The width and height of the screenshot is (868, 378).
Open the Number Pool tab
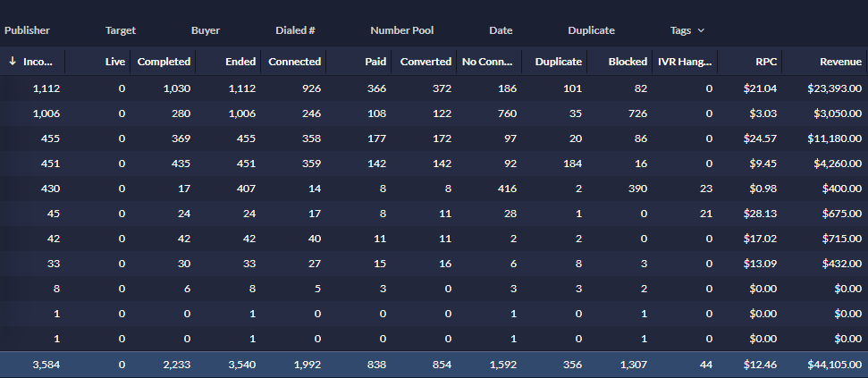401,30
